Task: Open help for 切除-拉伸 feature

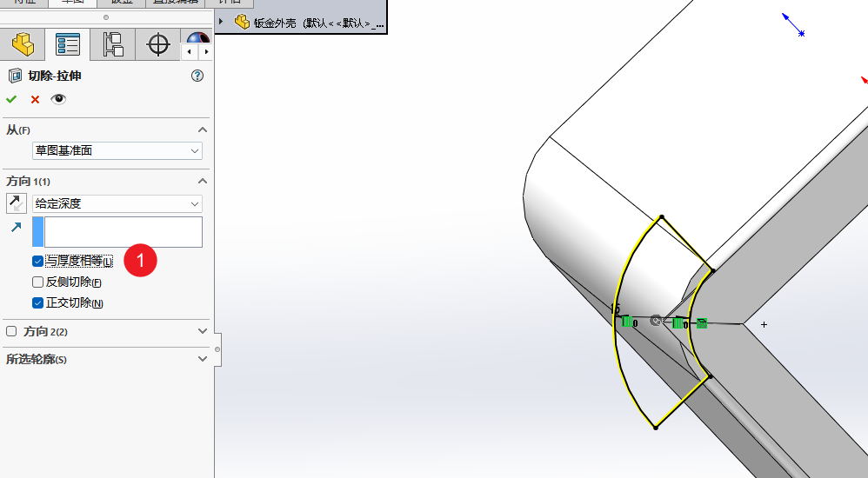Action: tap(197, 76)
